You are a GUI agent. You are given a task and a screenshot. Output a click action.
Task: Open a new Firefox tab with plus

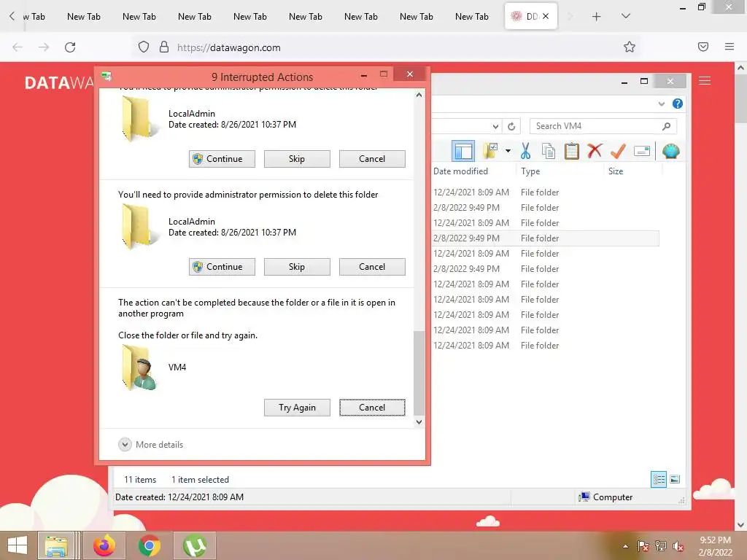[596, 17]
